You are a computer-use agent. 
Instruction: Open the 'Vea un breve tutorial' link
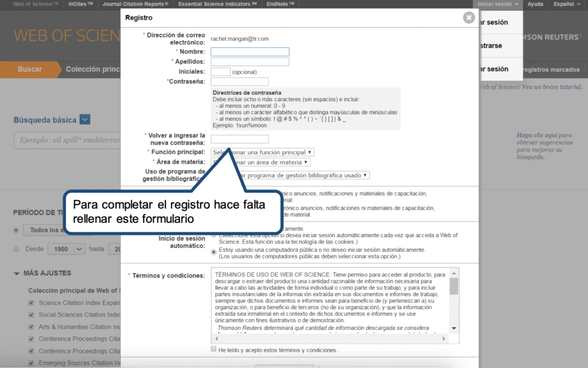[x=552, y=87]
